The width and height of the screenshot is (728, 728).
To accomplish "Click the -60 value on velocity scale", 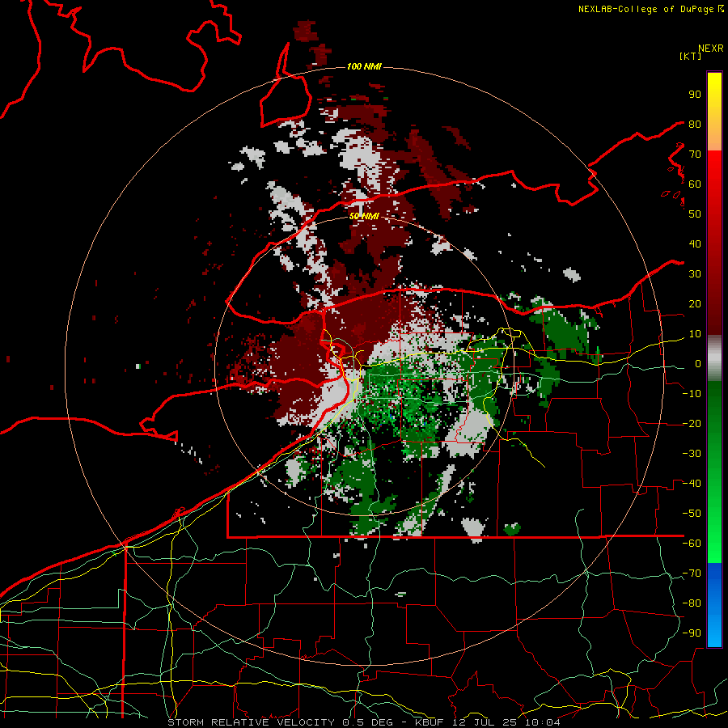I will pyautogui.click(x=692, y=544).
